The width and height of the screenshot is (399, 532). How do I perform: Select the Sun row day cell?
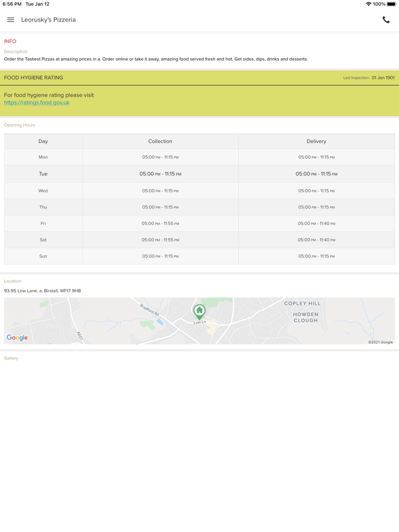(43, 256)
